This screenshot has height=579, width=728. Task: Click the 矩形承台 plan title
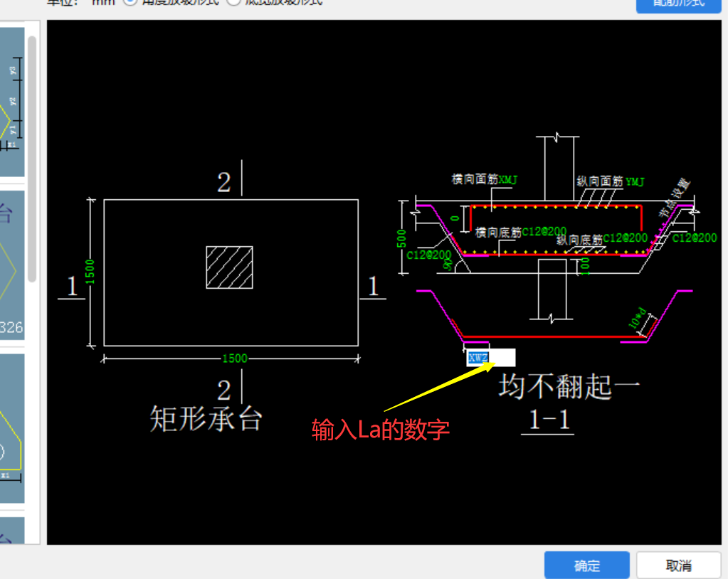206,418
